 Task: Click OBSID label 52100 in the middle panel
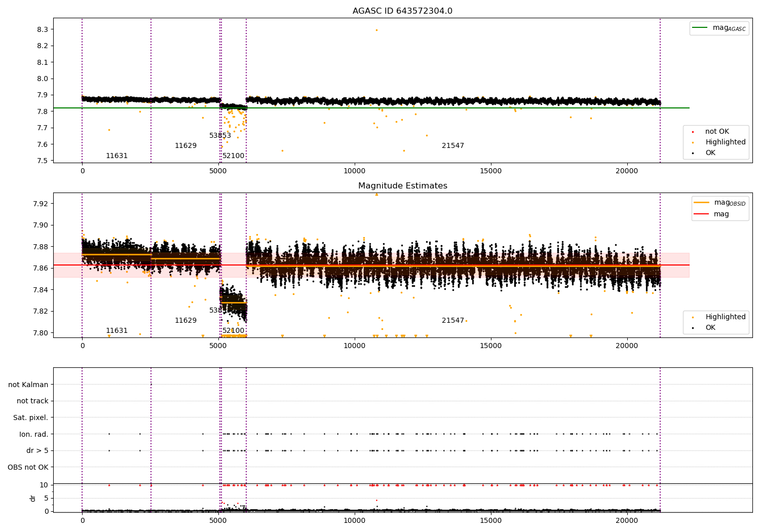[x=233, y=331]
